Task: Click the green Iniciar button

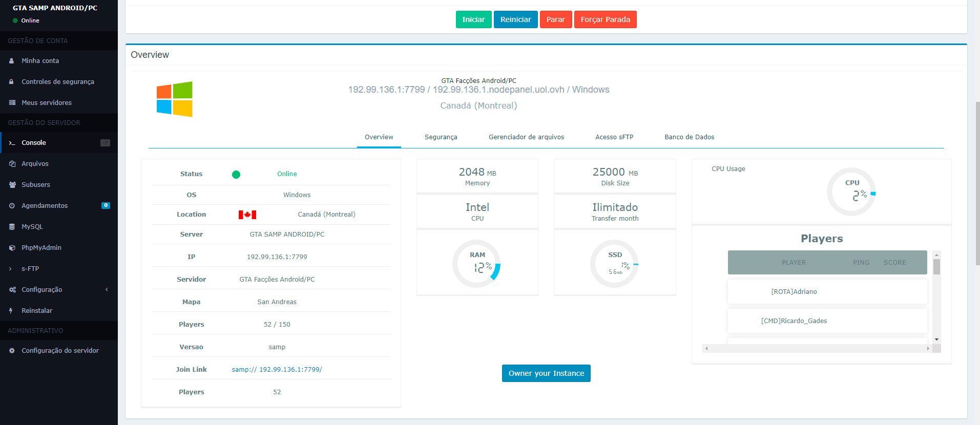Action: click(473, 19)
